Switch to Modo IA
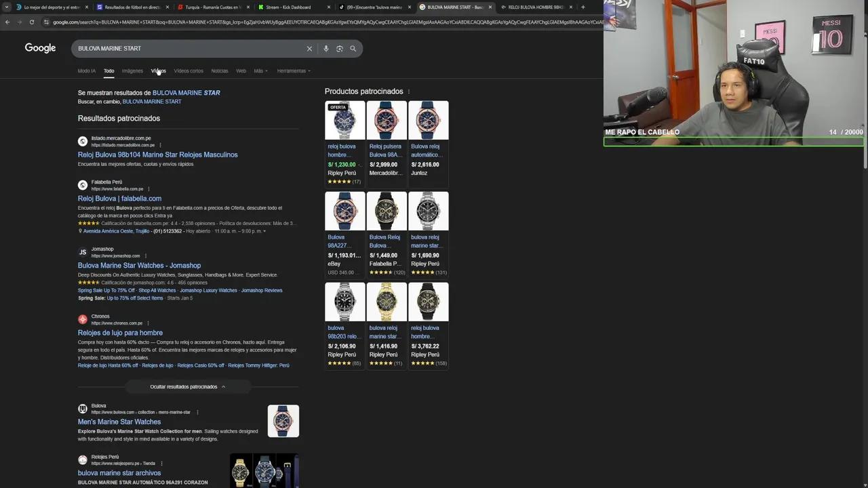This screenshot has height=488, width=868. (87, 71)
